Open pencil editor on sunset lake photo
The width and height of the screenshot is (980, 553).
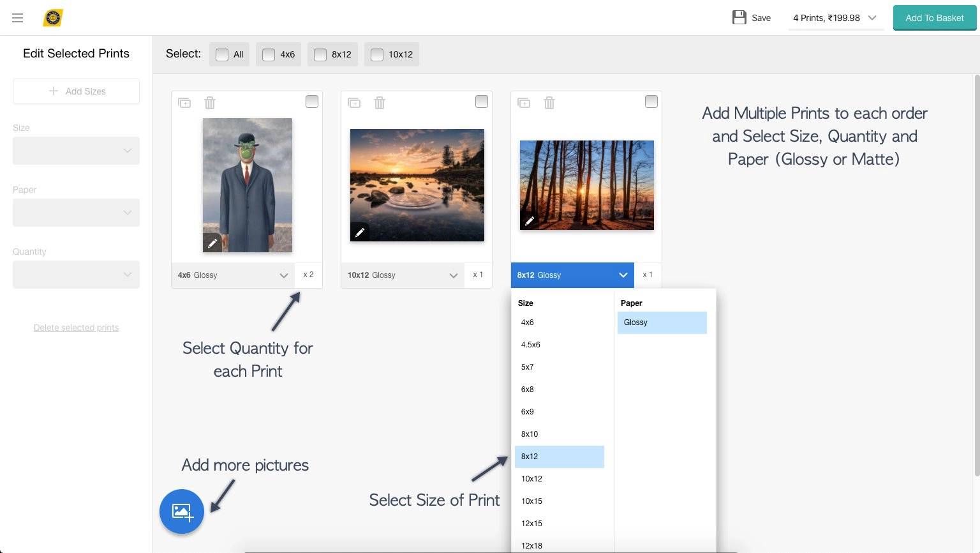(359, 232)
